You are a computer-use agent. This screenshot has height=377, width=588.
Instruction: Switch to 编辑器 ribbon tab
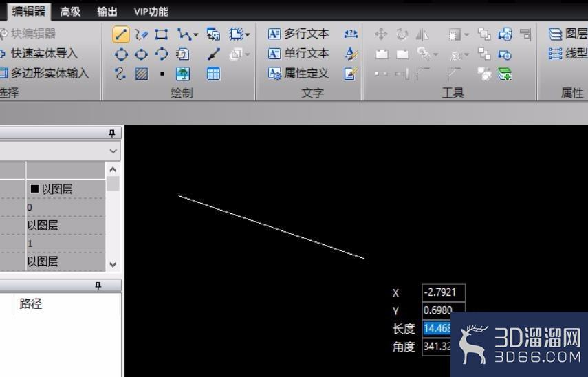[x=28, y=11]
